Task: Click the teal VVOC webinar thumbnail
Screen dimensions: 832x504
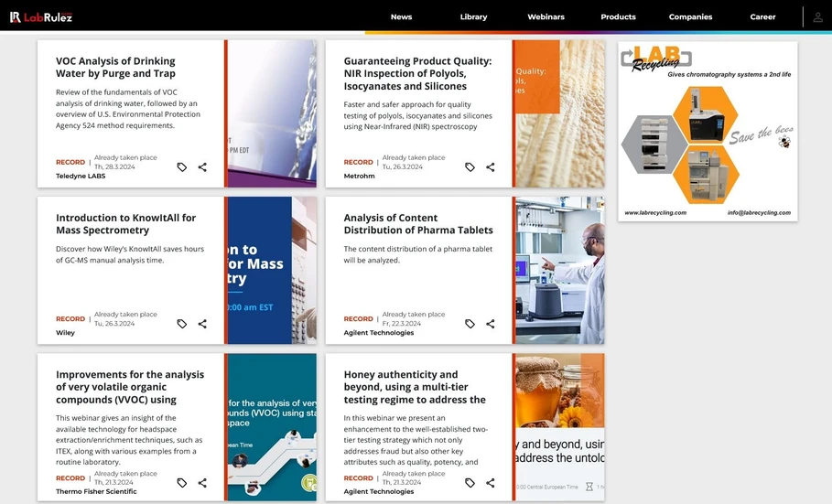Action: [x=272, y=427]
